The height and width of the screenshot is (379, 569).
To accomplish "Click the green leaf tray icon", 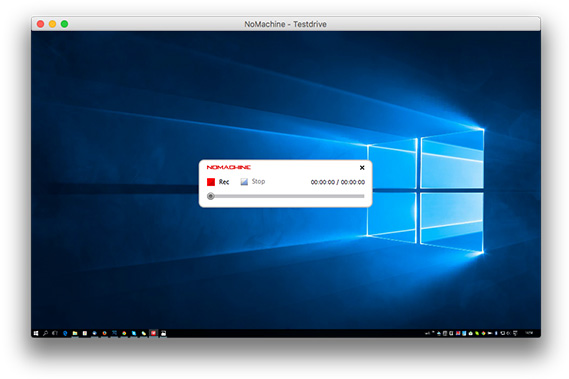I will 477,333.
